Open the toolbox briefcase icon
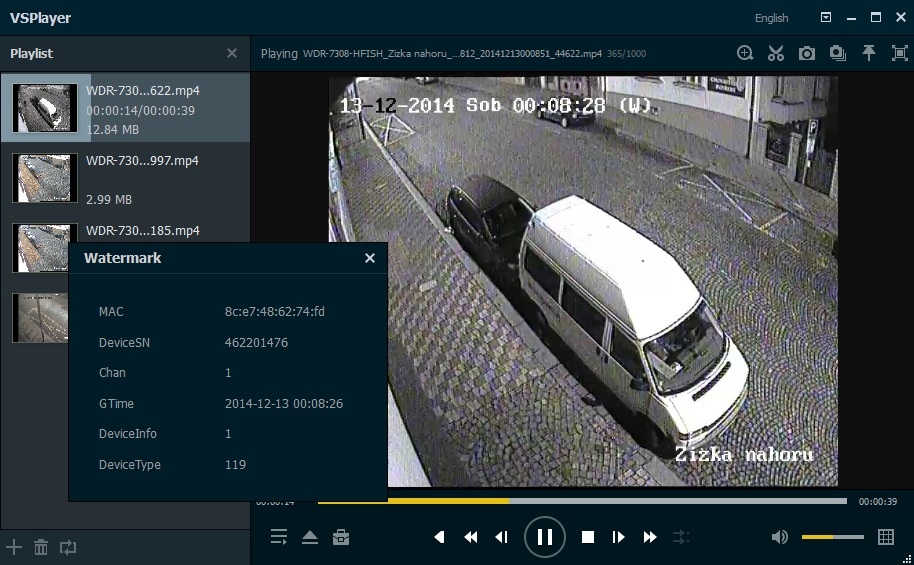 341,537
